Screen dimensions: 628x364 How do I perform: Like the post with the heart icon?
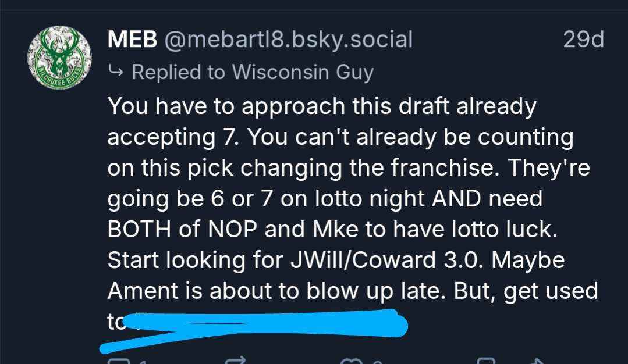coord(351,361)
